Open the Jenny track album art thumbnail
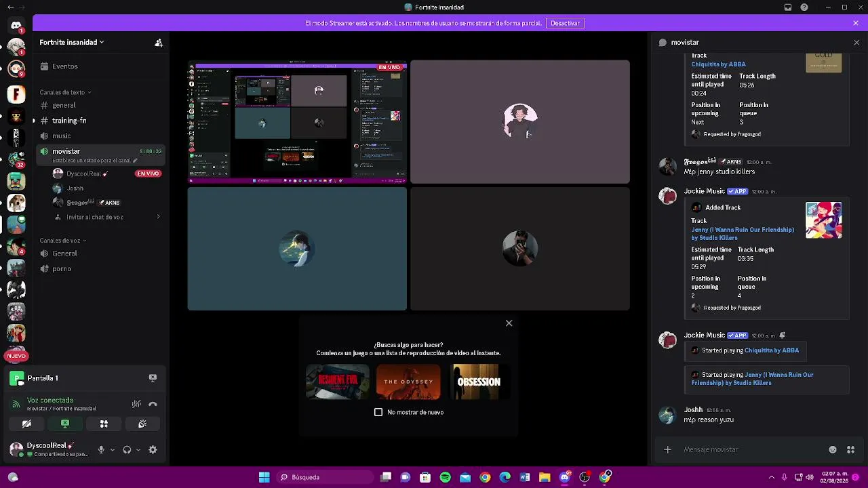The width and height of the screenshot is (868, 488). [824, 220]
